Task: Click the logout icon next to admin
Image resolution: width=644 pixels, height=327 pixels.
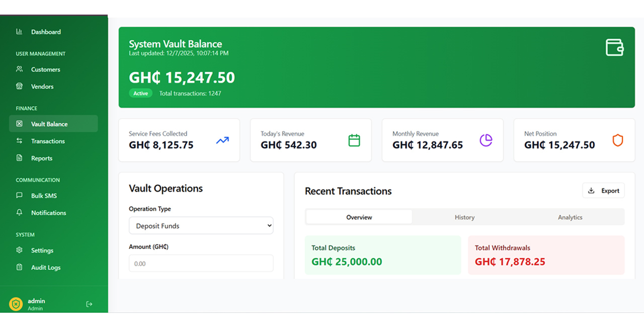Action: click(89, 304)
